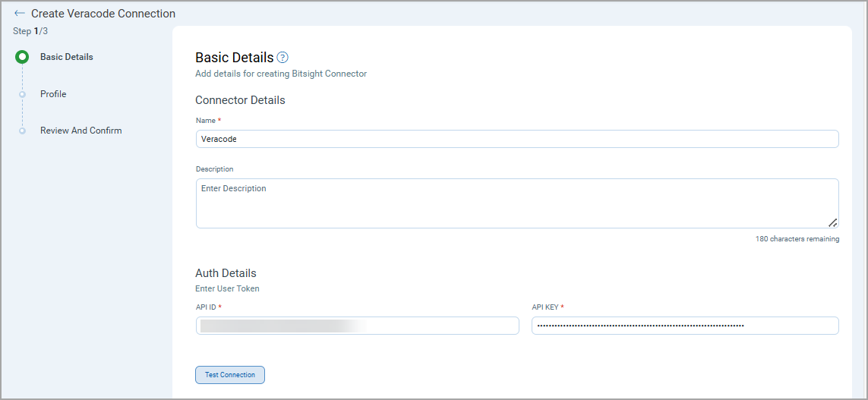Jump to Review And Confirm step label
Viewport: 868px width, 400px height.
tap(80, 131)
